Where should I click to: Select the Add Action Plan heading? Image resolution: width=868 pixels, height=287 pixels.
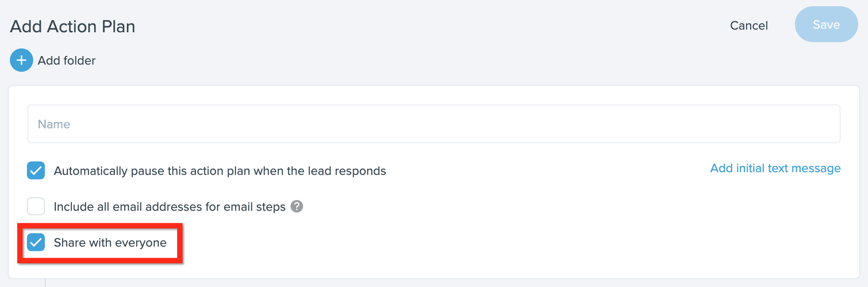(x=73, y=26)
